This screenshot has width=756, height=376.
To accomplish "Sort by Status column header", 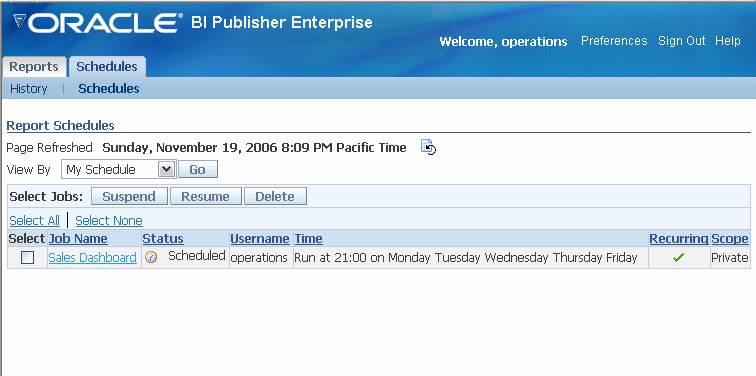I will (x=163, y=239).
